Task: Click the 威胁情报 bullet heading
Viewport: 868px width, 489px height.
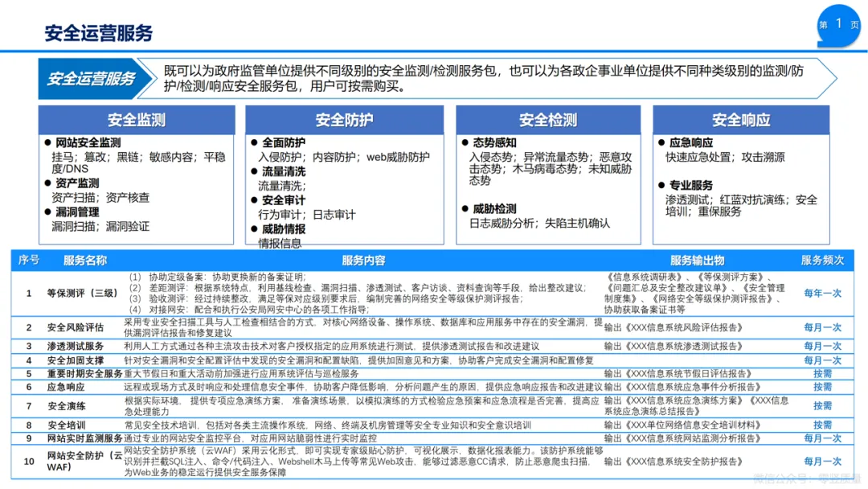Action: pyautogui.click(x=284, y=229)
